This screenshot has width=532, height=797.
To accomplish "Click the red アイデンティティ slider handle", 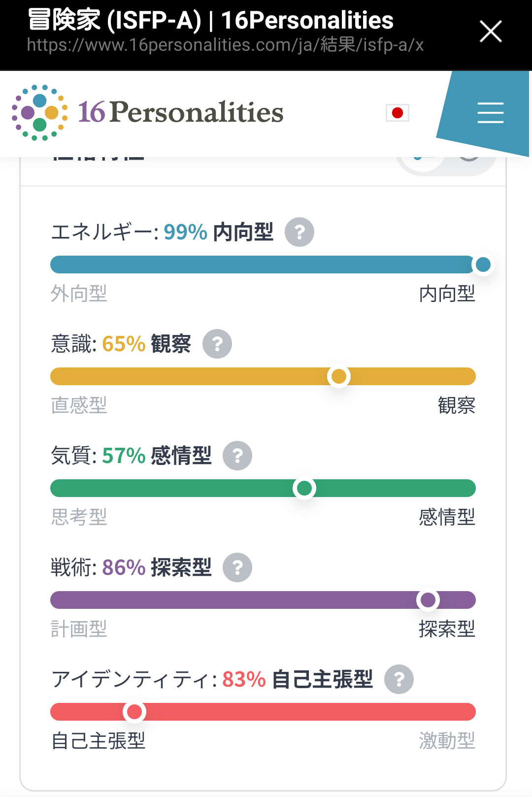I will [x=134, y=712].
